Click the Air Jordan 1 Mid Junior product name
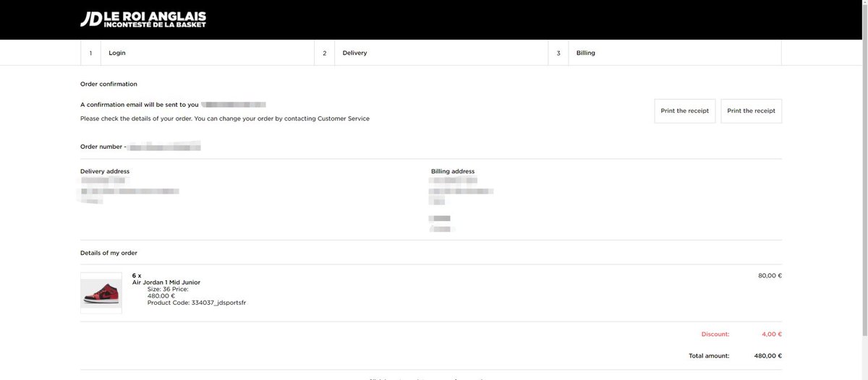This screenshot has height=380, width=868. 166,282
